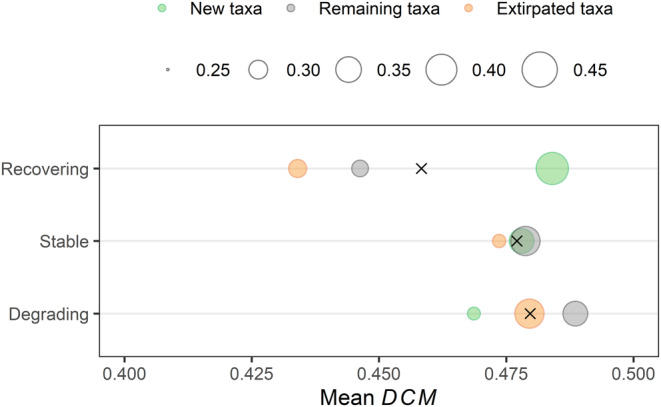Viewport: 661px width, 407px height.
Task: Click the 0.40 size legend circle
Action: [441, 70]
